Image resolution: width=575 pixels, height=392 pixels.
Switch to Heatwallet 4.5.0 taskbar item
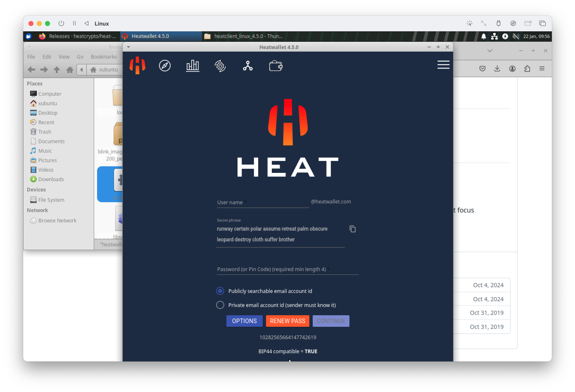coord(161,36)
